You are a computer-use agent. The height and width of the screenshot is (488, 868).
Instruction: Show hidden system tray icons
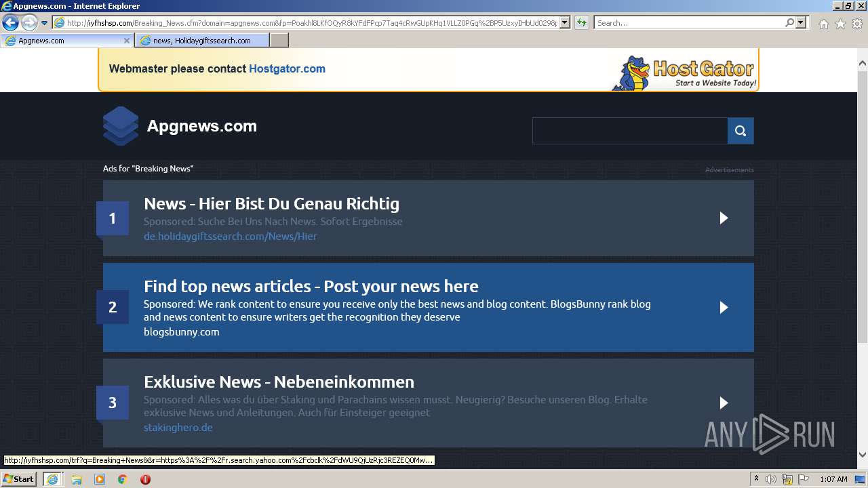756,479
